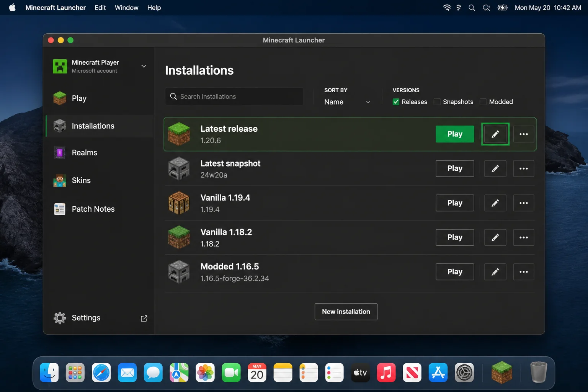
Task: Play the Latest snapshot installation
Action: click(455, 168)
